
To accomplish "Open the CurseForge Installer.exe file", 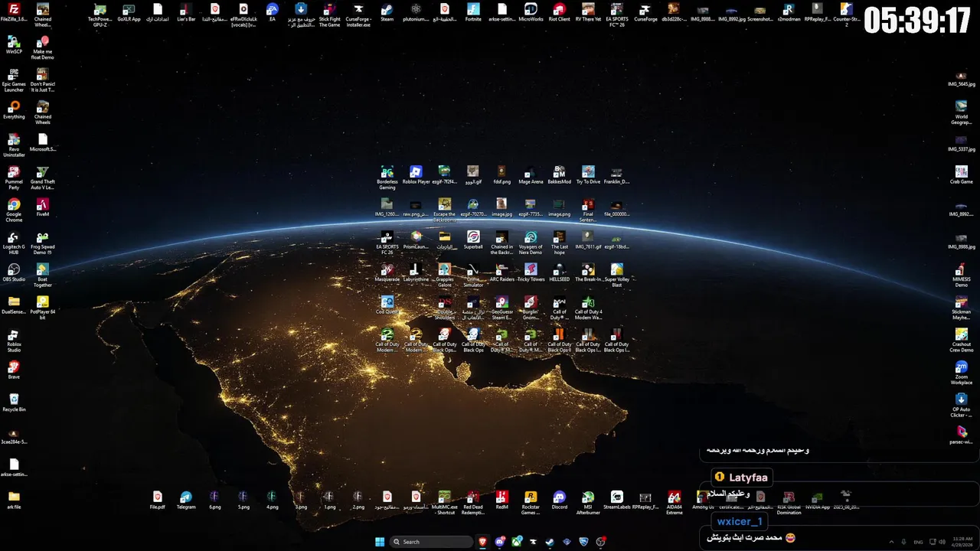I will pyautogui.click(x=358, y=15).
